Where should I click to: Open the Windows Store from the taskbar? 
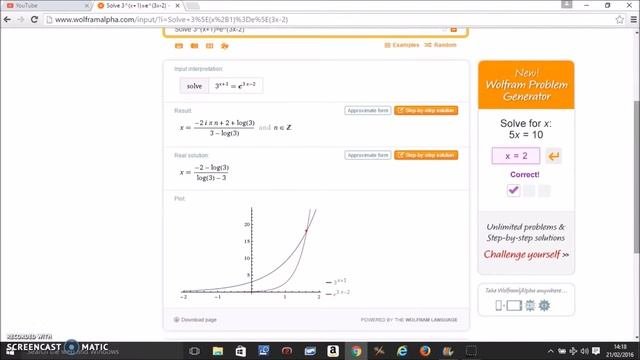point(240,351)
